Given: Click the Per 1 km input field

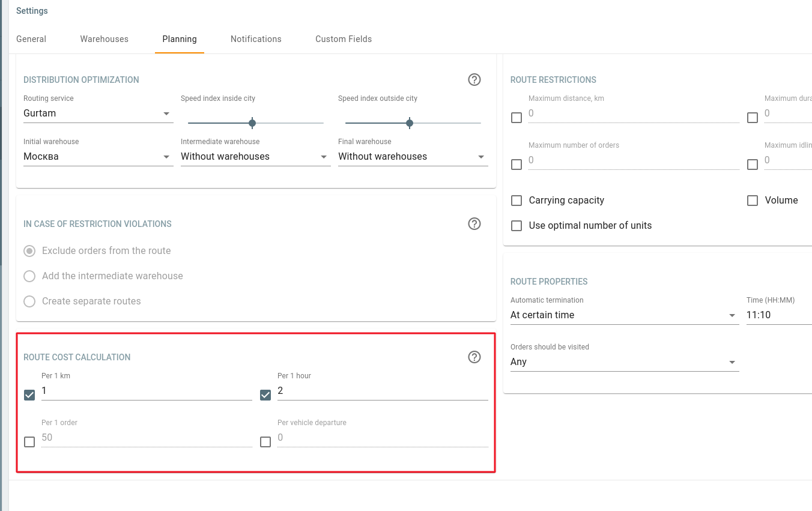Looking at the screenshot, I should (146, 391).
